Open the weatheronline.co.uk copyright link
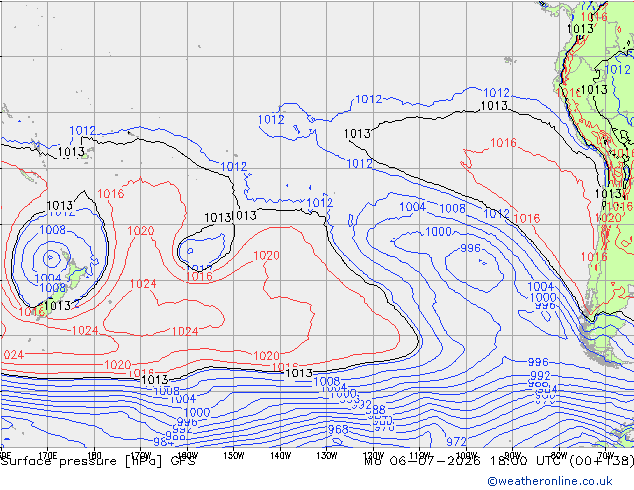634x490 pixels. tap(550, 481)
